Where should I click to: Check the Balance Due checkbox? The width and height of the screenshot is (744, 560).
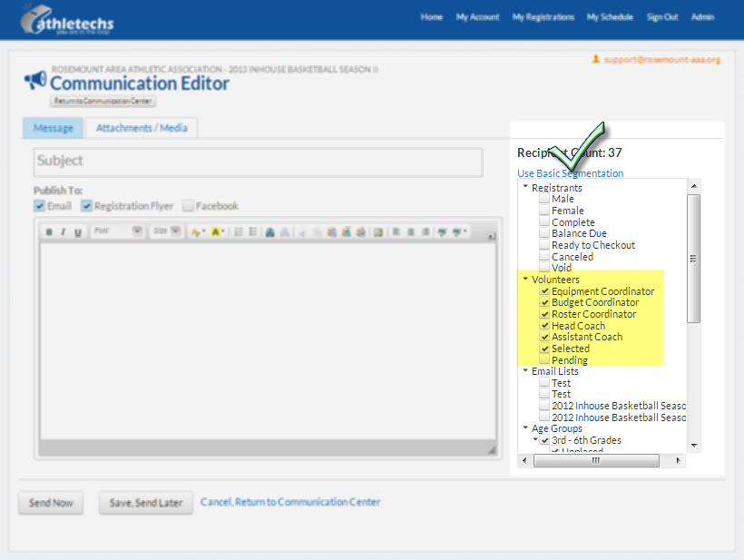[544, 233]
